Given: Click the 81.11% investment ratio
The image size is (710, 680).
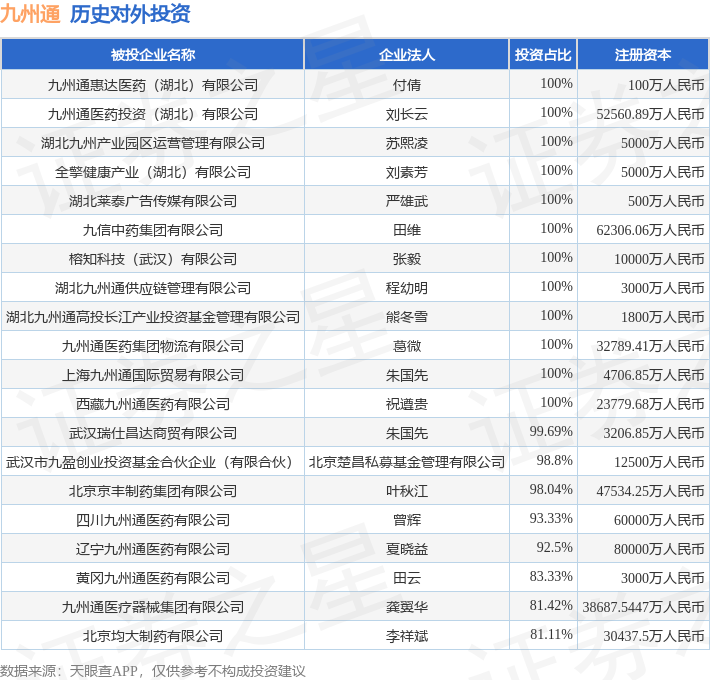Looking at the screenshot, I should (551, 634).
